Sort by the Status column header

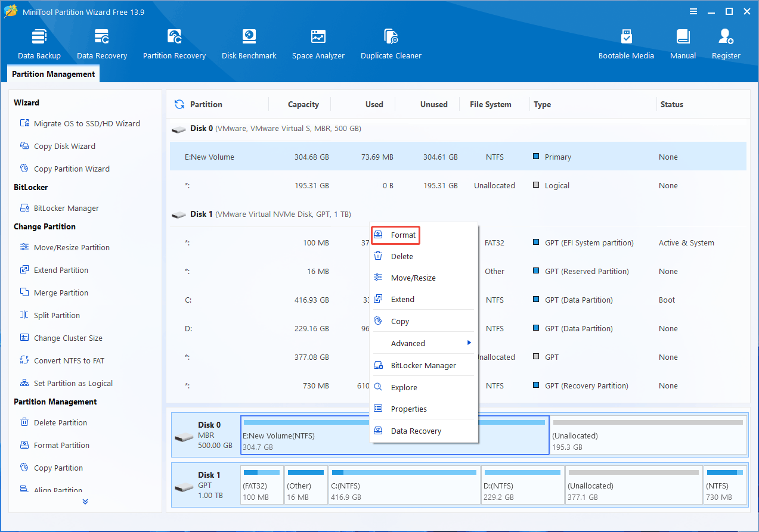coord(672,104)
